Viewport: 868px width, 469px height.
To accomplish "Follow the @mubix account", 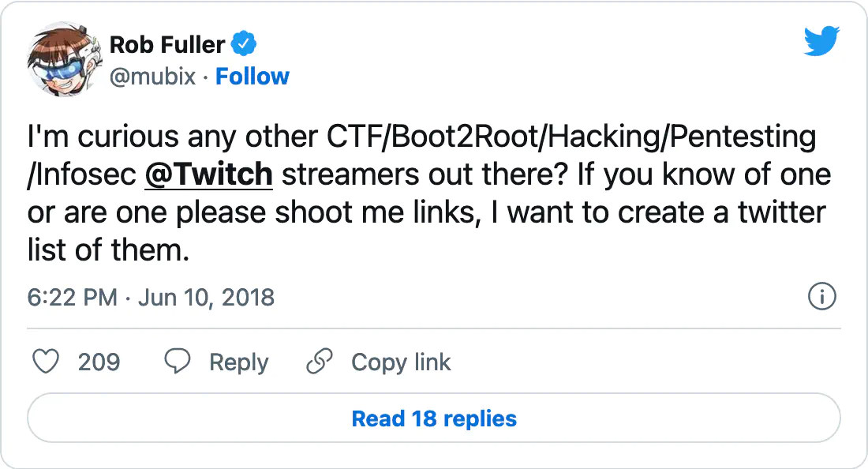I will [253, 77].
